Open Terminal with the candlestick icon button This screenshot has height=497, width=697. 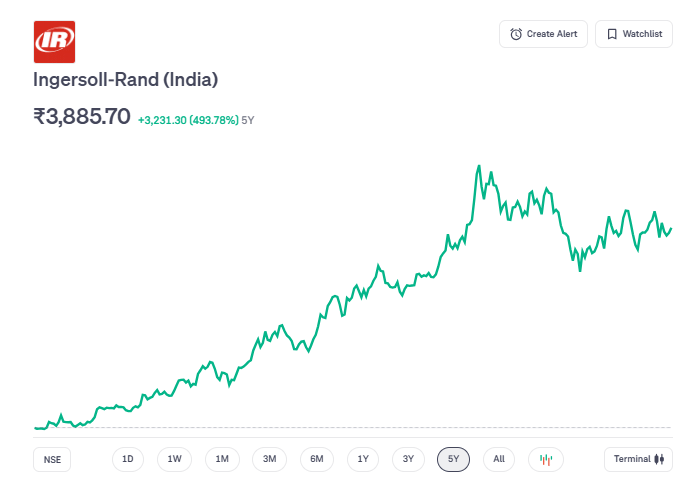click(638, 459)
